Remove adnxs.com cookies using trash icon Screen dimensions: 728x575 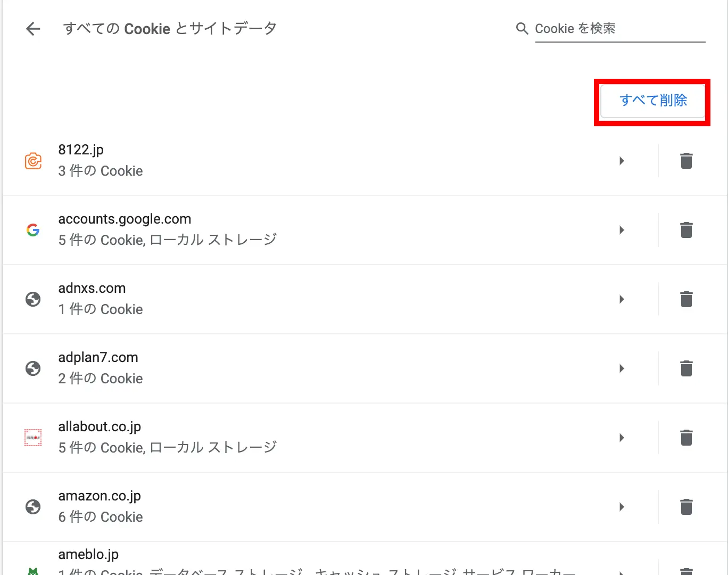pyautogui.click(x=686, y=299)
